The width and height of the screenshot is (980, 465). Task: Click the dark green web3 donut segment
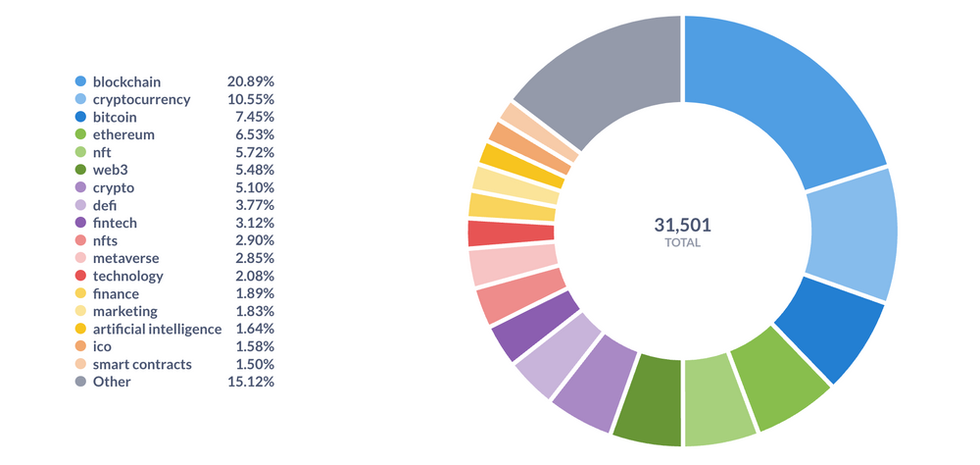(649, 399)
